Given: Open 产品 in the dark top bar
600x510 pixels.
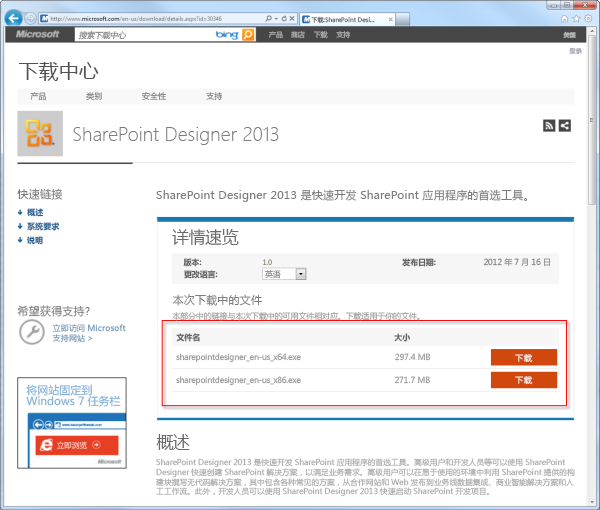Looking at the screenshot, I should pyautogui.click(x=276, y=35).
